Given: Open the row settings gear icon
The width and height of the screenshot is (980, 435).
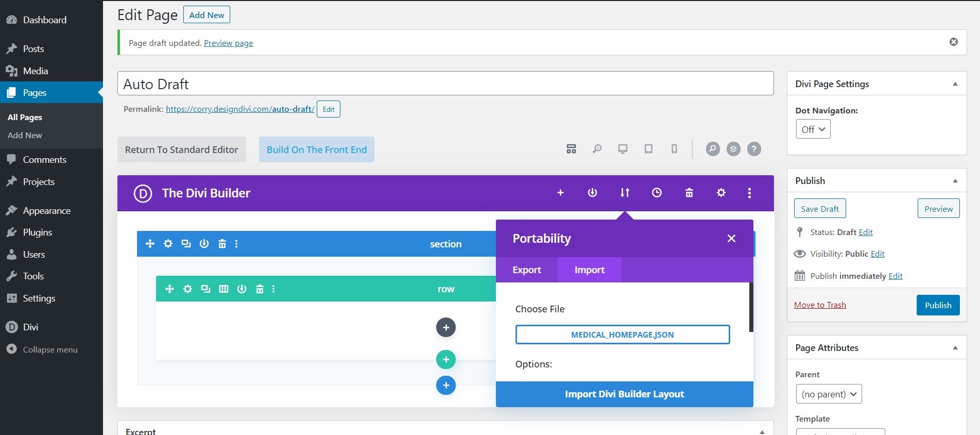Looking at the screenshot, I should coord(187,289).
